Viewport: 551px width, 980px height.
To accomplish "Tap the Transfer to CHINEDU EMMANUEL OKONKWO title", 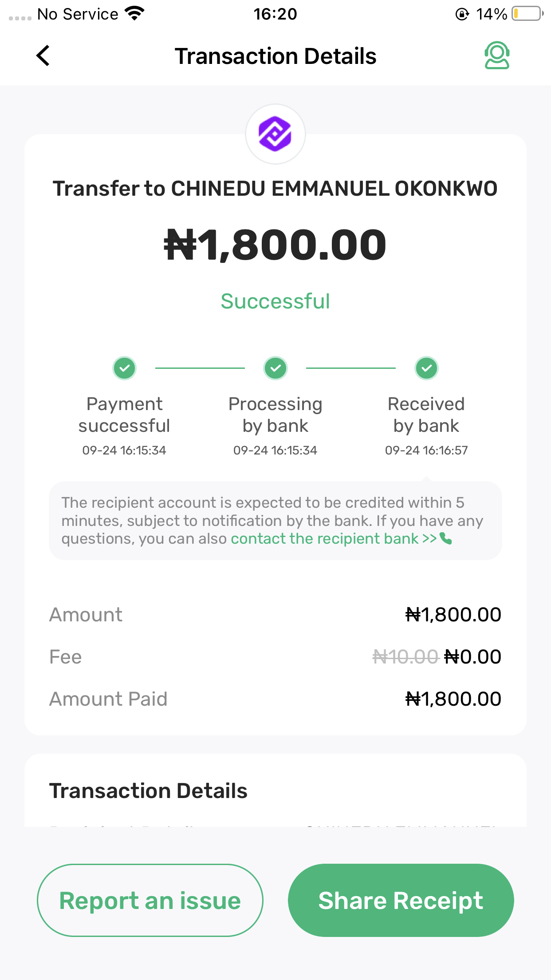I will tap(275, 189).
